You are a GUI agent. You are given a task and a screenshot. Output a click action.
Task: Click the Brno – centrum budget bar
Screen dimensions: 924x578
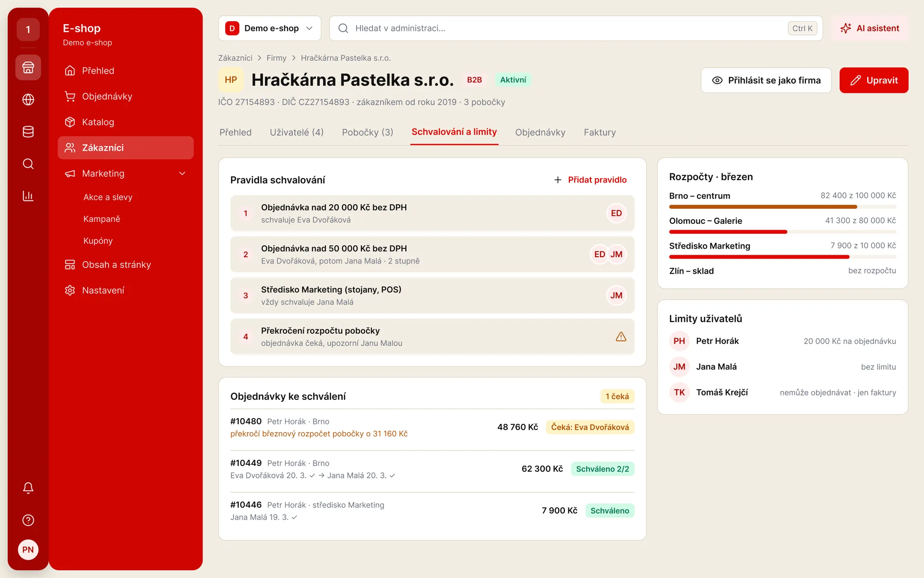click(783, 207)
